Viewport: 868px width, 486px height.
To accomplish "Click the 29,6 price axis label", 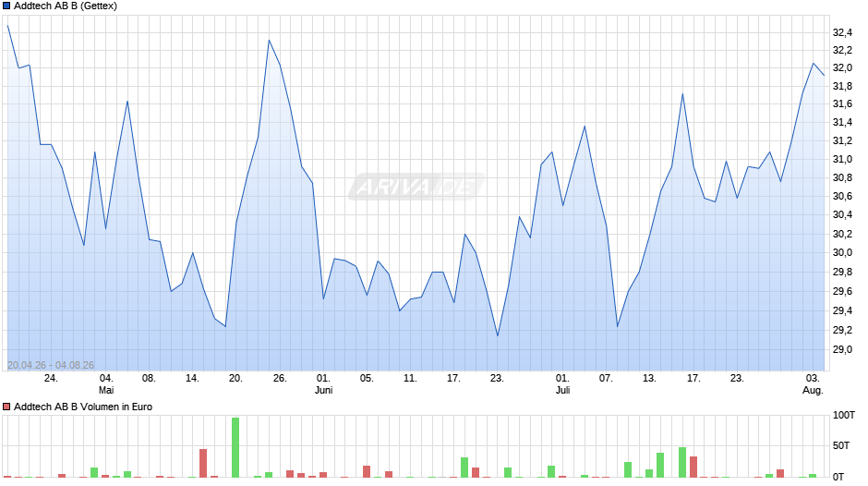I will (x=842, y=291).
